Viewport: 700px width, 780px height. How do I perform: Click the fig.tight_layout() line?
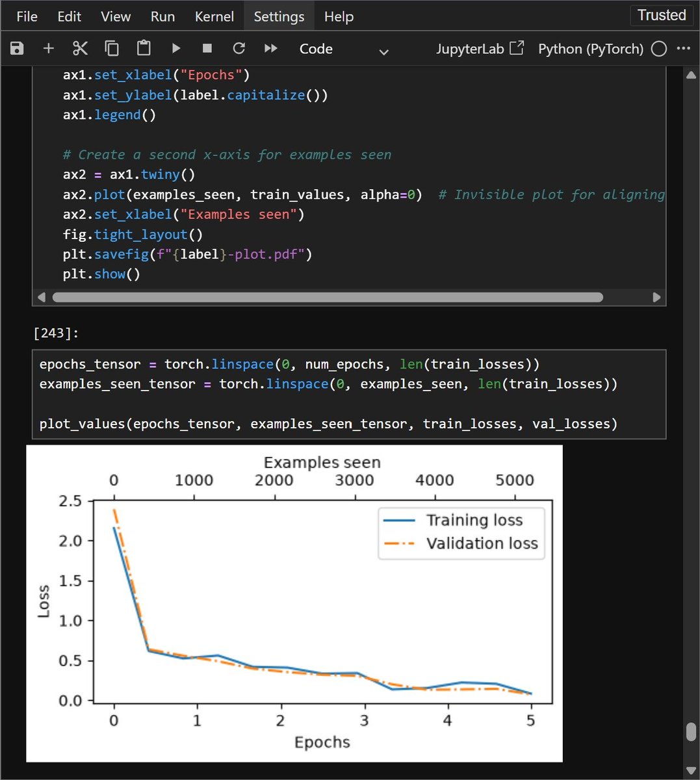tap(133, 234)
